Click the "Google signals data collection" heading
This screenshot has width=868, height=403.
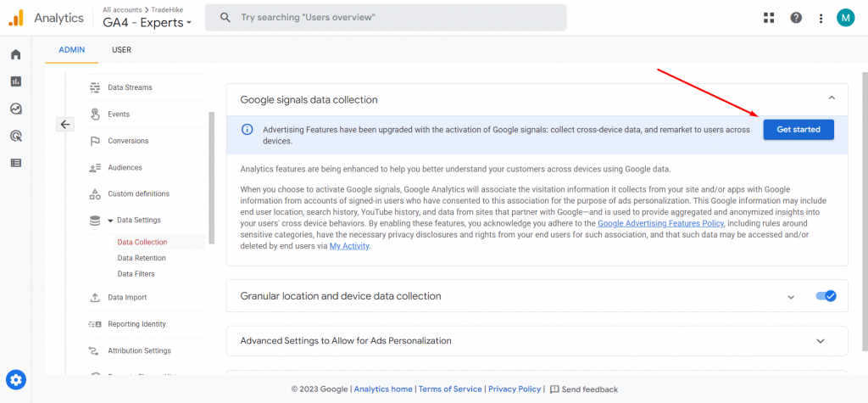(x=309, y=100)
